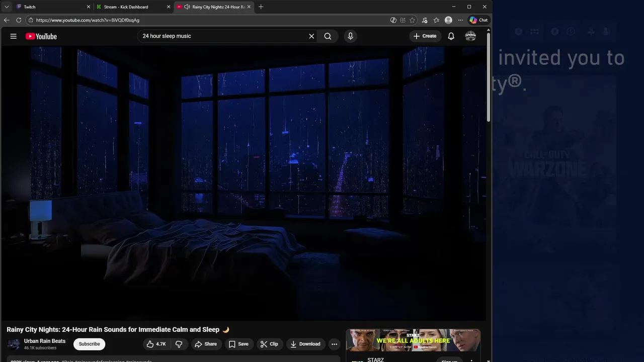
Task: Open the YouTube notifications bell
Action: click(451, 36)
